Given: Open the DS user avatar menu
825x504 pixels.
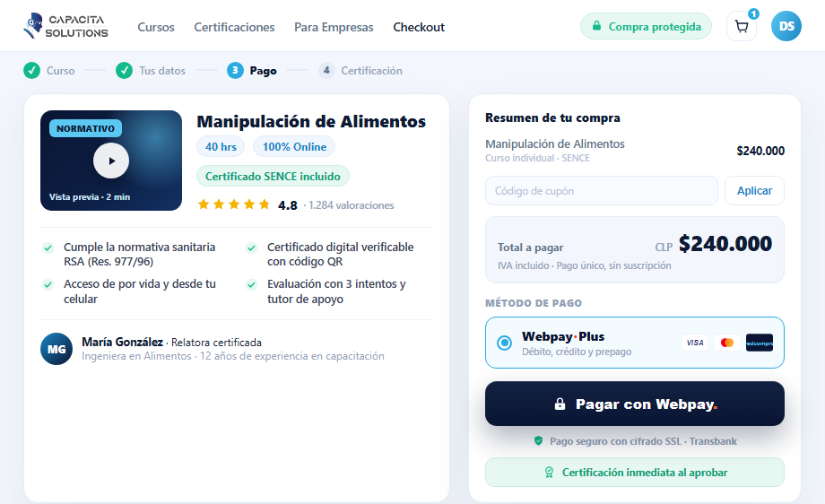Looking at the screenshot, I should 786,26.
